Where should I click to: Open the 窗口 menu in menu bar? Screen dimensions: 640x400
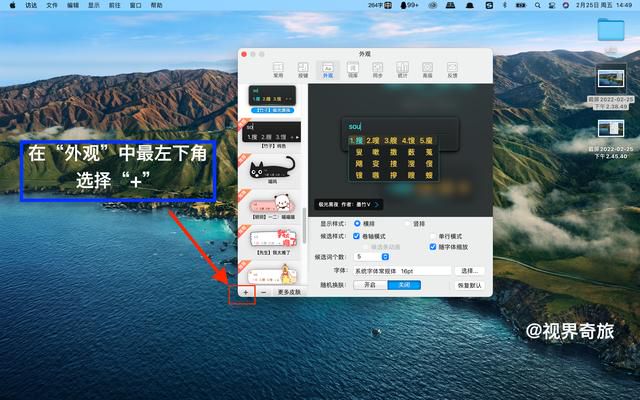136,5
